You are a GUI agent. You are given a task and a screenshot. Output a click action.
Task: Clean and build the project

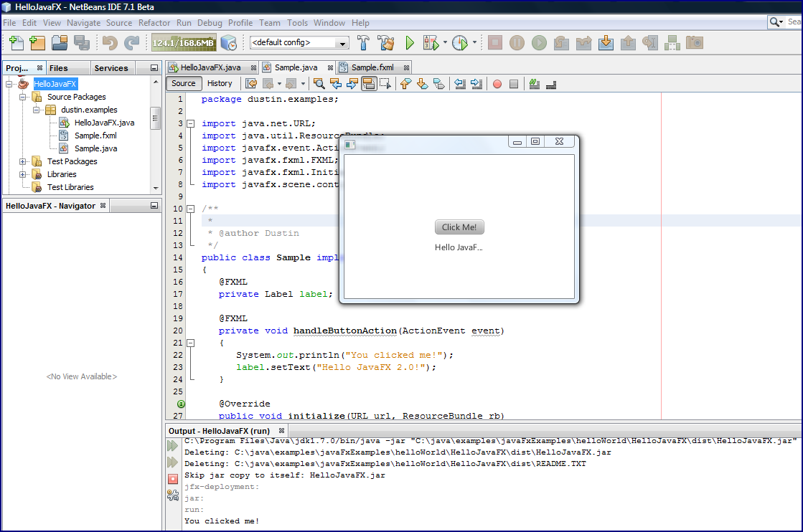386,43
